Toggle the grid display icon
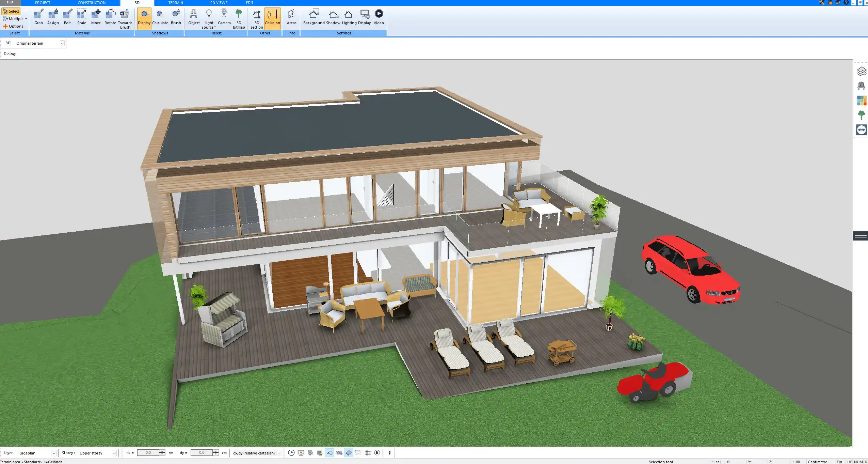 [x=367, y=453]
